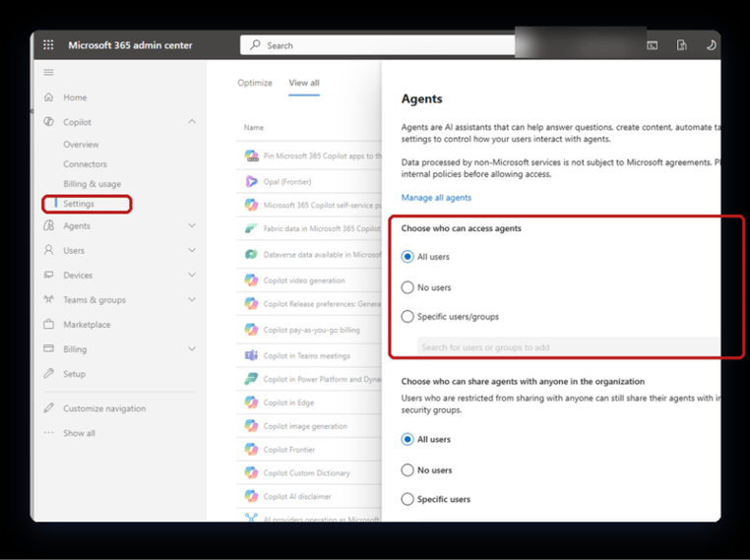Viewport: 750px width, 560px height.
Task: Click Customize navigation label
Action: point(104,408)
